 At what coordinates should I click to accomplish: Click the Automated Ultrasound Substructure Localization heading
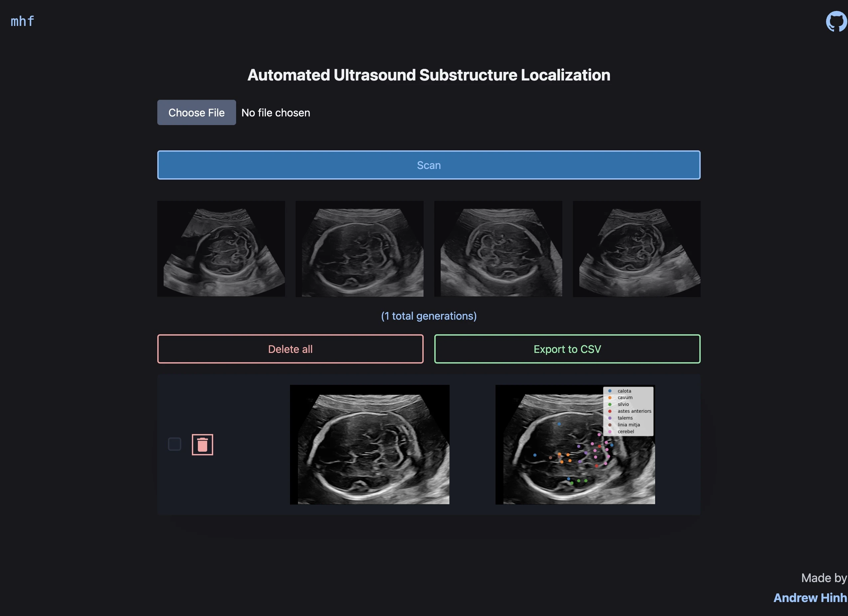428,75
